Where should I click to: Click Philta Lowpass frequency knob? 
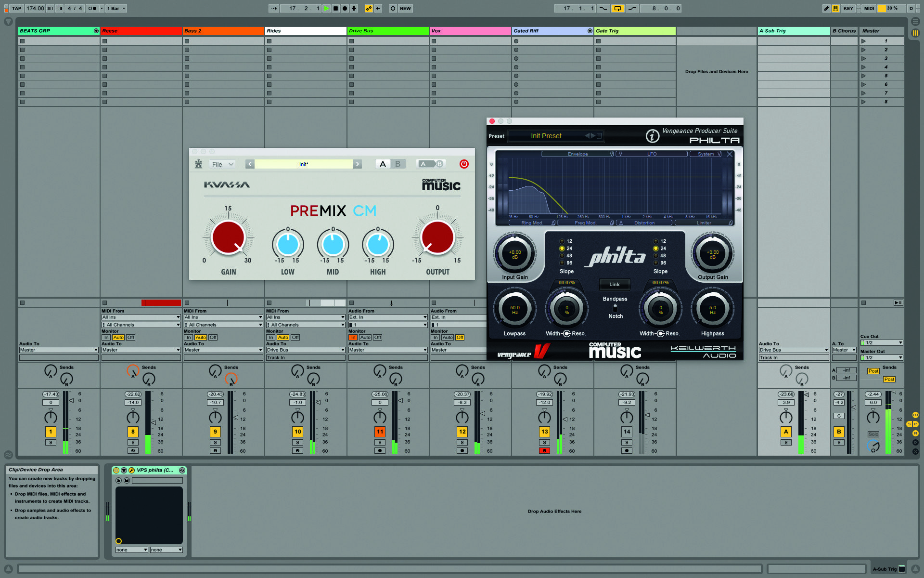(x=514, y=309)
